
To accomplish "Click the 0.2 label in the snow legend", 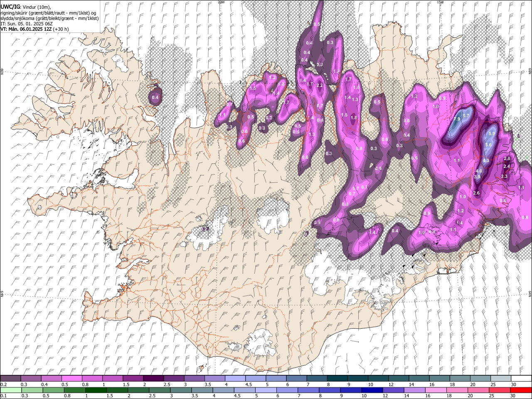I will click(3, 384).
